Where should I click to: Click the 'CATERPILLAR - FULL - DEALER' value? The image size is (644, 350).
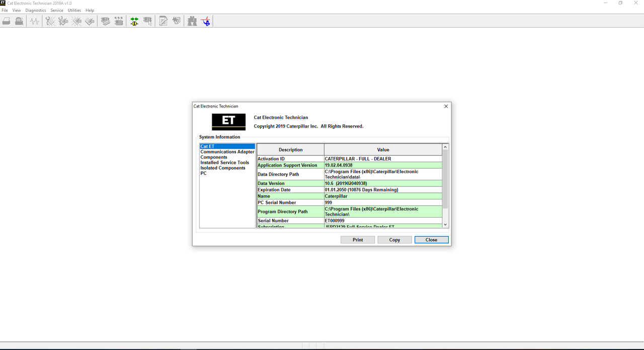(383, 159)
